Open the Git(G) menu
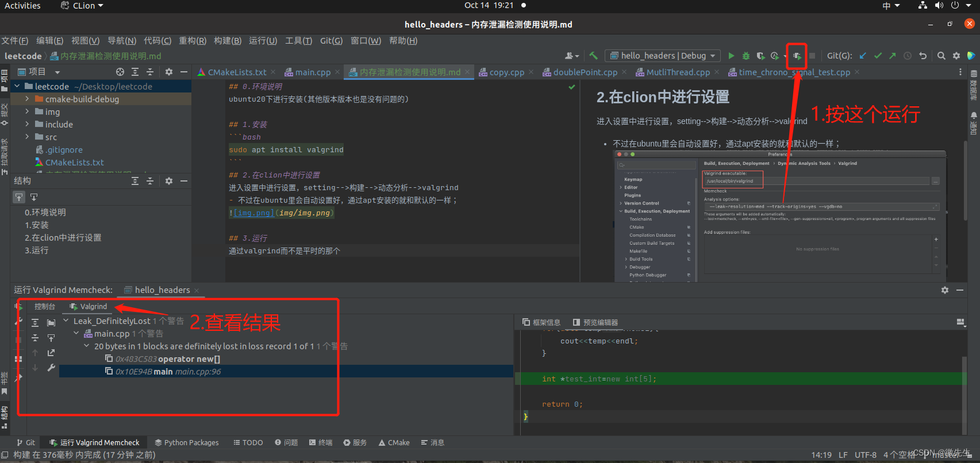 (331, 41)
